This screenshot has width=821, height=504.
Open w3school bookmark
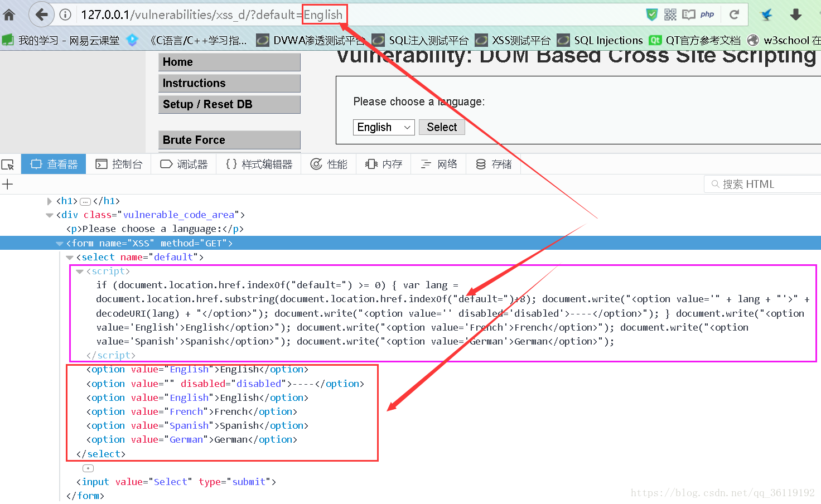coord(784,40)
